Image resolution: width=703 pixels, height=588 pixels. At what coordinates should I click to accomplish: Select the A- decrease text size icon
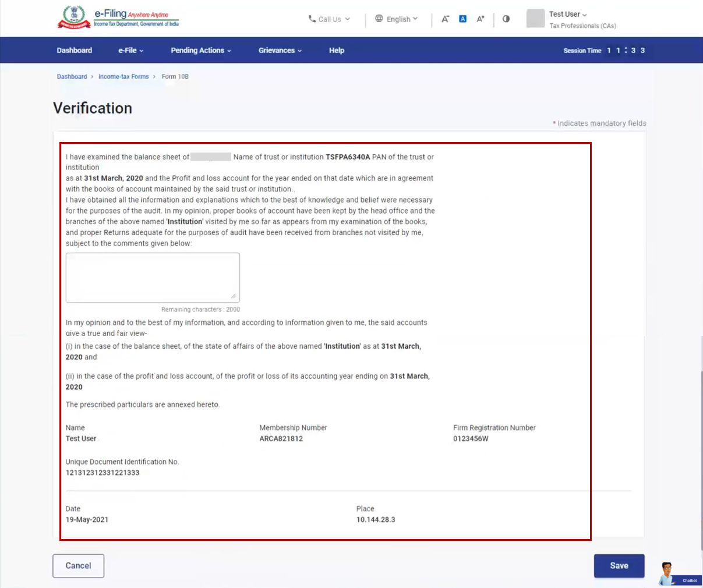(x=445, y=19)
